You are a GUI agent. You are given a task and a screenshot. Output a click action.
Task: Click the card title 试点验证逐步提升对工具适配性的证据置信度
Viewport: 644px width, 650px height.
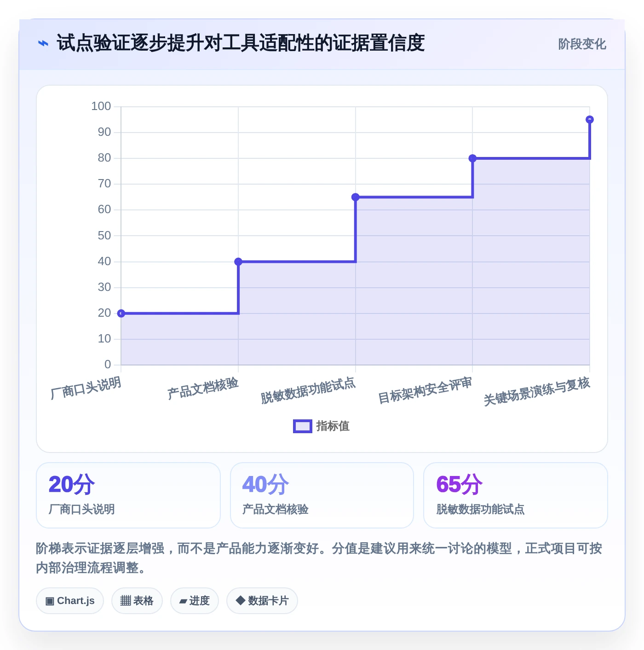click(241, 43)
